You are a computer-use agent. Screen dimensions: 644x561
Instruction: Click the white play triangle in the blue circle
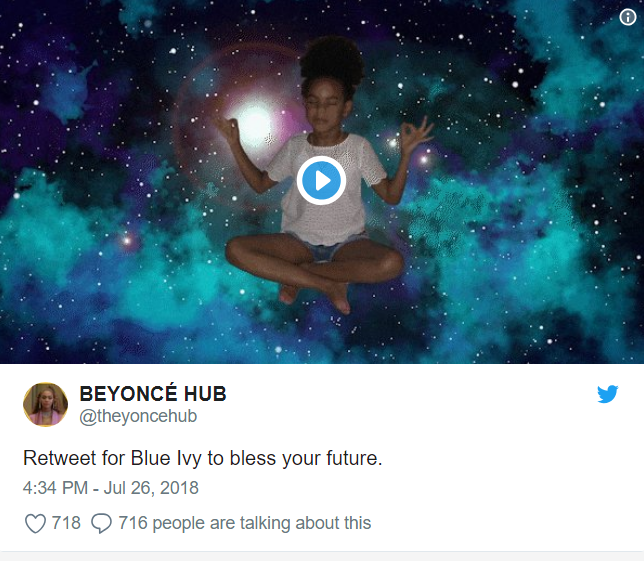323,181
